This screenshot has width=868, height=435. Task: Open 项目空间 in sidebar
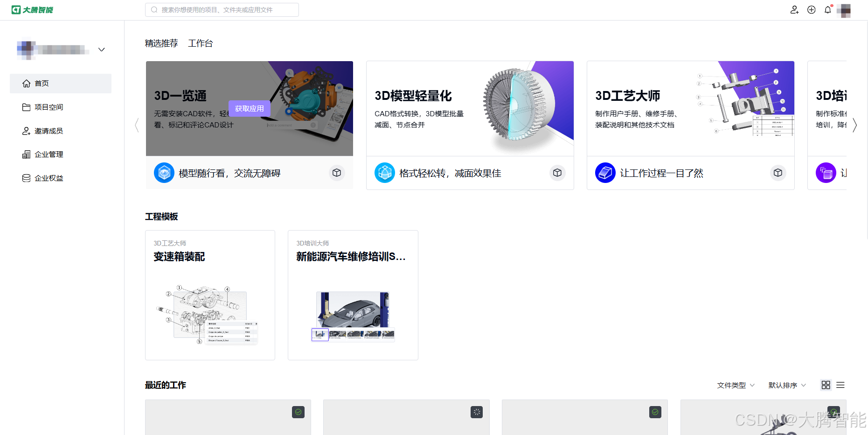coord(61,107)
